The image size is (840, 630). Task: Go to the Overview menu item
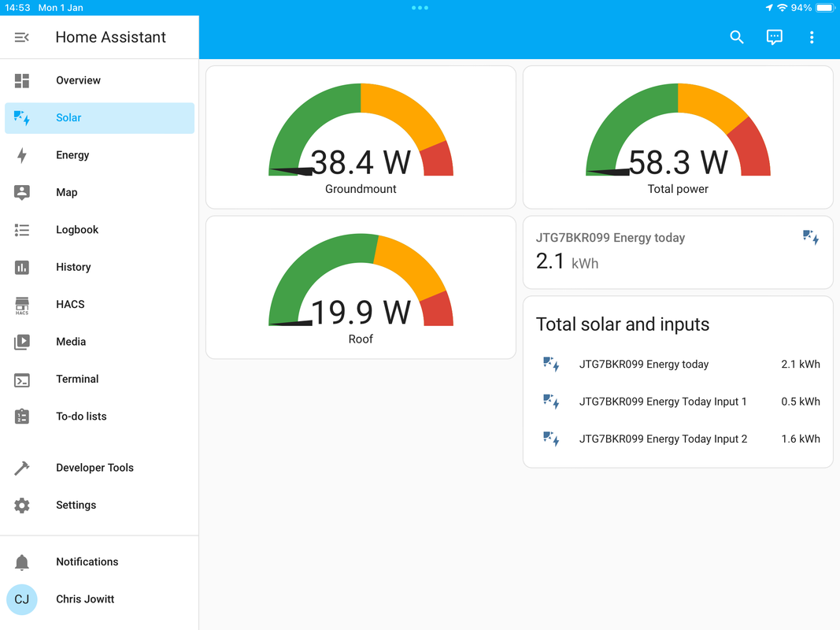(100, 80)
